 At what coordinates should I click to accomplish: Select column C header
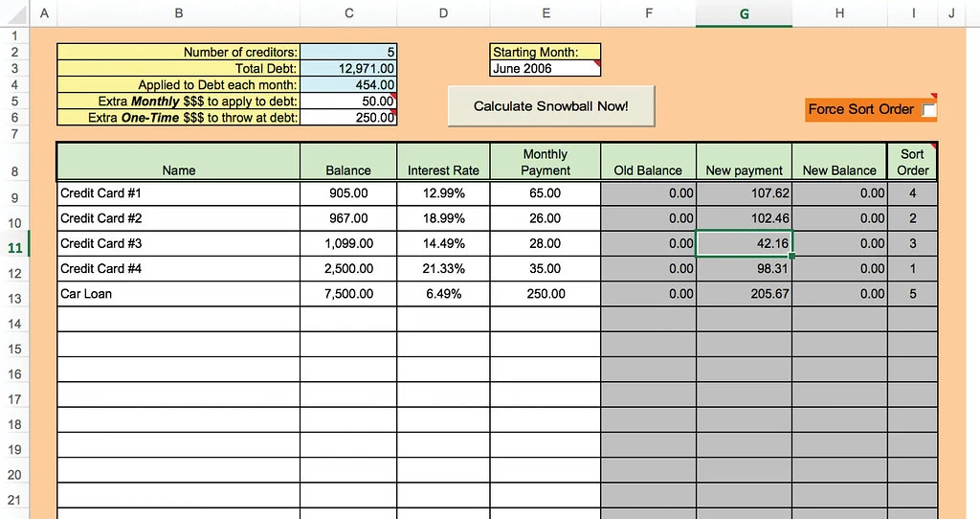click(x=348, y=13)
